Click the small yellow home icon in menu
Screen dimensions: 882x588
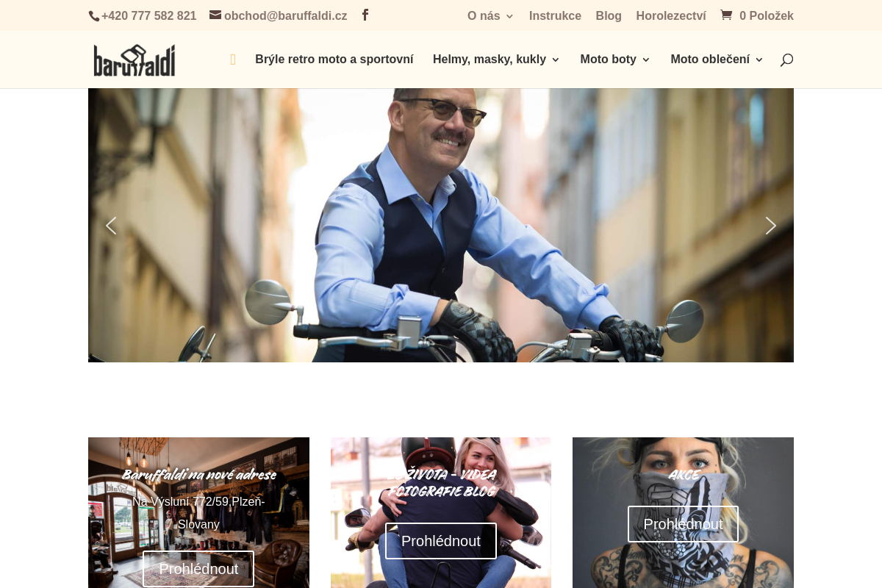click(233, 60)
